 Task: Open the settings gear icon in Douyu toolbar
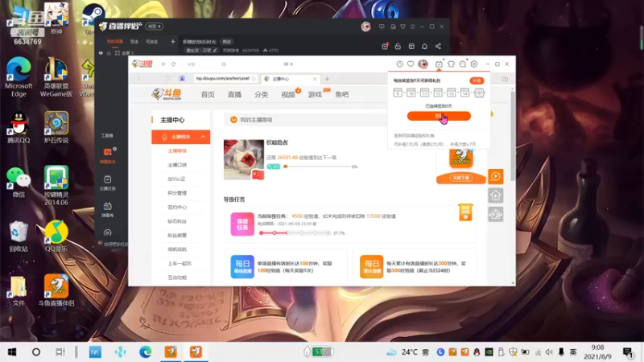(x=474, y=64)
